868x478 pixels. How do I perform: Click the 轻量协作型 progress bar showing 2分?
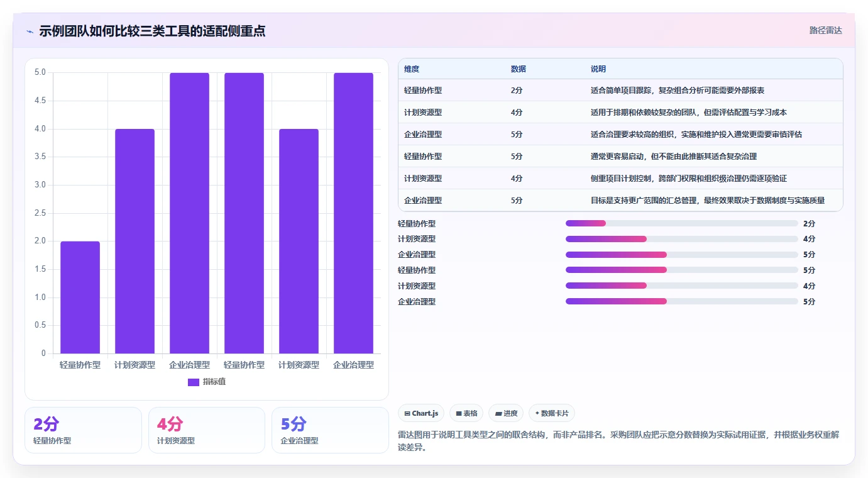click(682, 223)
